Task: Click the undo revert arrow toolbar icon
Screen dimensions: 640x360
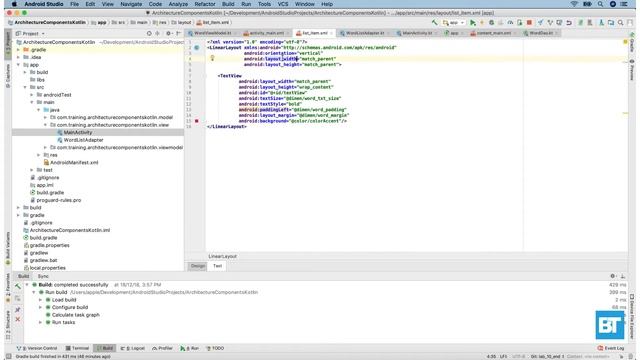Action: pos(569,23)
